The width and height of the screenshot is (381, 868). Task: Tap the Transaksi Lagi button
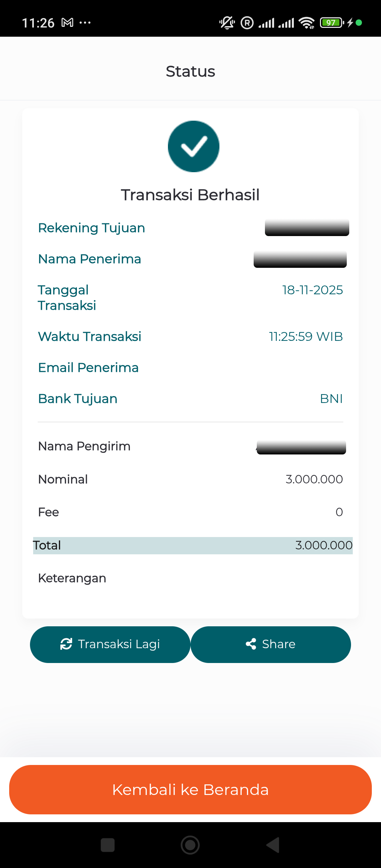[110, 644]
